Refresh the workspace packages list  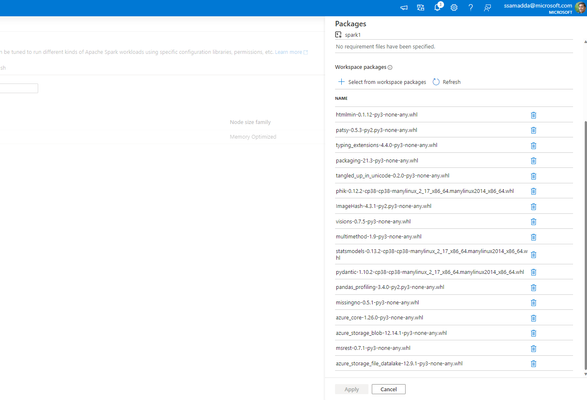coord(447,82)
